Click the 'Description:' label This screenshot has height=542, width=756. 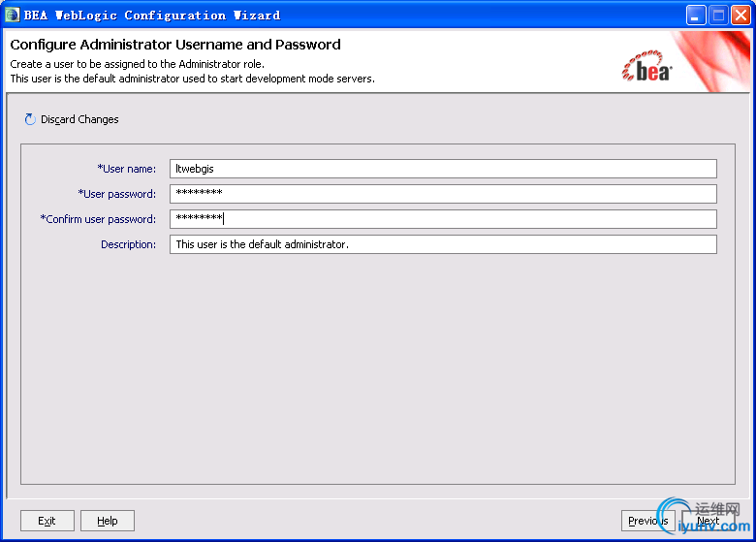(128, 244)
